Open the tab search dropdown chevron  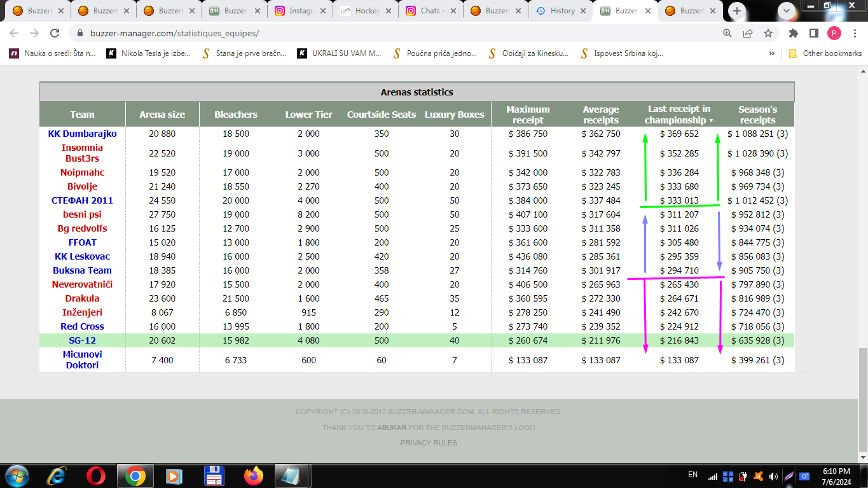click(787, 11)
